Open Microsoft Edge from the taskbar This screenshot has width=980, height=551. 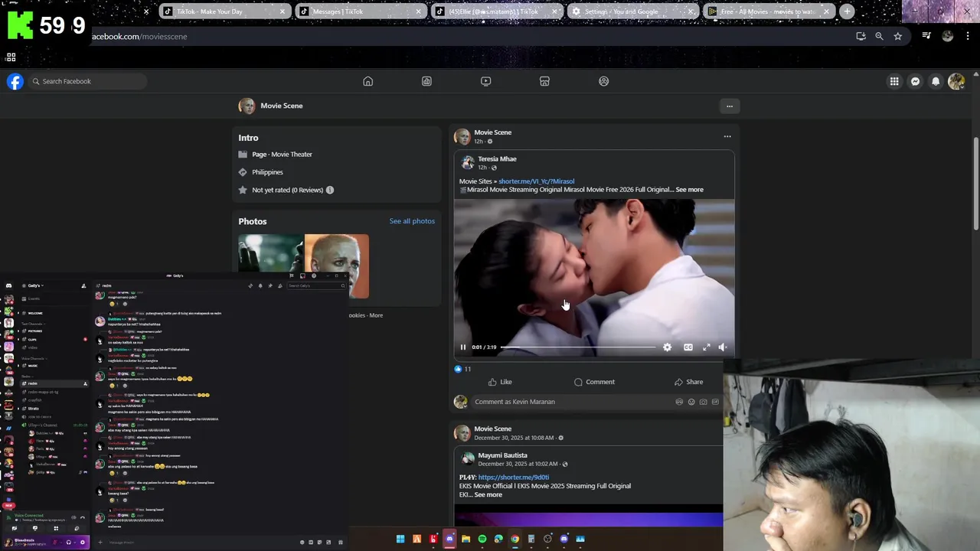pos(498,539)
